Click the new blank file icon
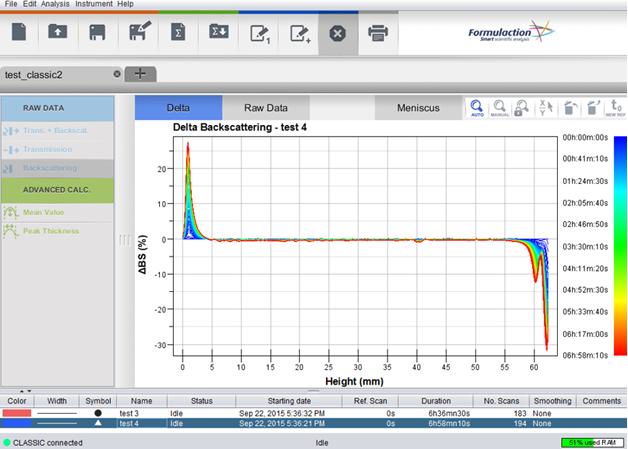The height and width of the screenshot is (449, 628). [19, 32]
